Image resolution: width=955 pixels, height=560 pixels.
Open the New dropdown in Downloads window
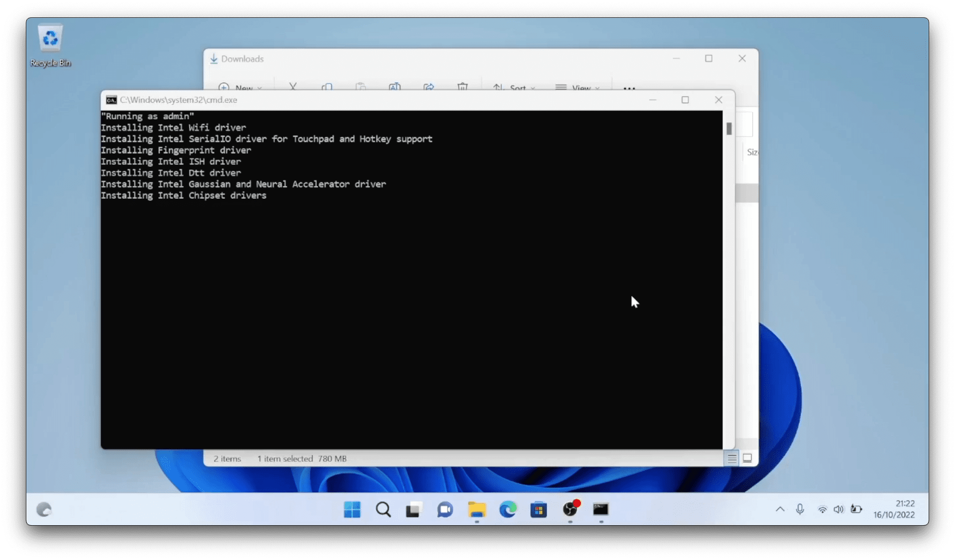coord(240,87)
